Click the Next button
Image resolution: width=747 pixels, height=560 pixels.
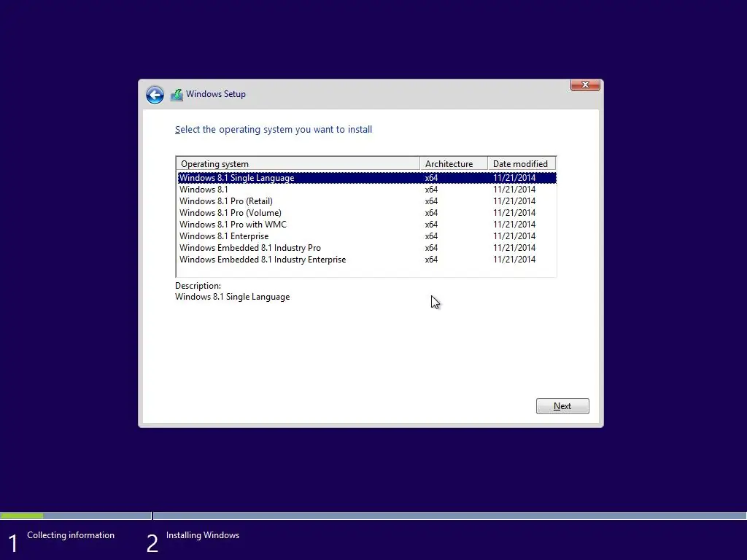(x=562, y=405)
